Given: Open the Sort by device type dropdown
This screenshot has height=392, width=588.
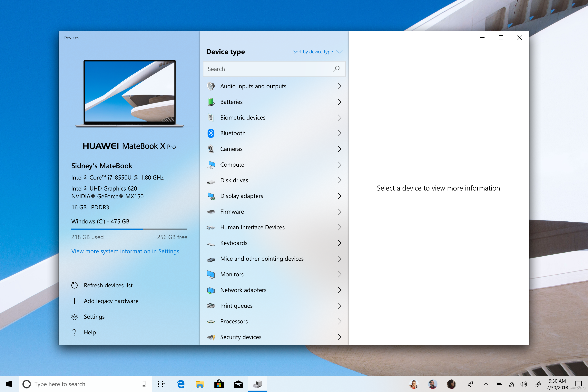Looking at the screenshot, I should tap(318, 52).
